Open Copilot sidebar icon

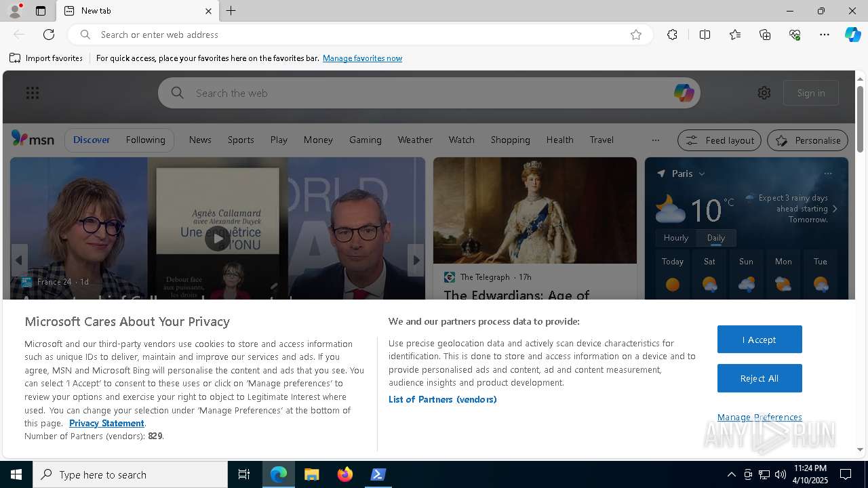point(852,35)
